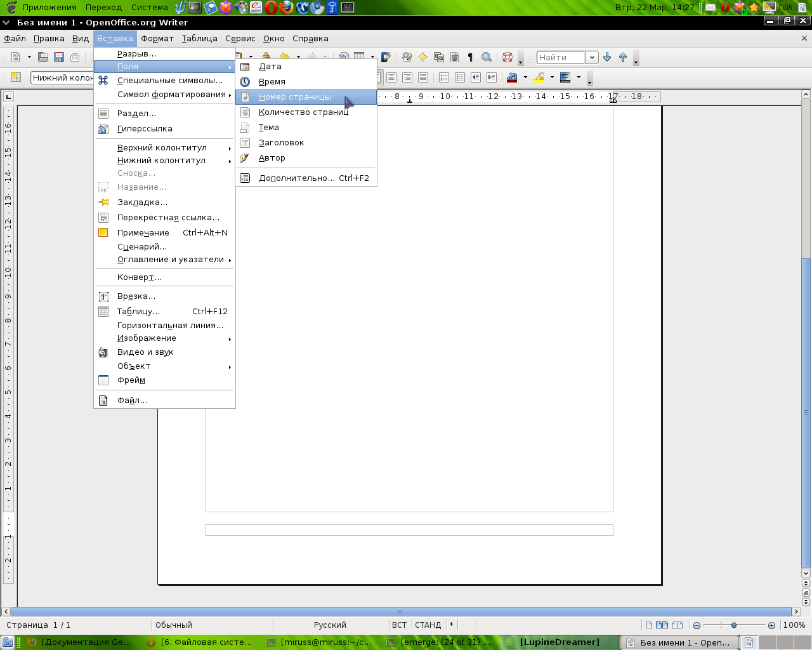
Task: Choose Таблицу entry in Insert menu
Action: pyautogui.click(x=164, y=312)
